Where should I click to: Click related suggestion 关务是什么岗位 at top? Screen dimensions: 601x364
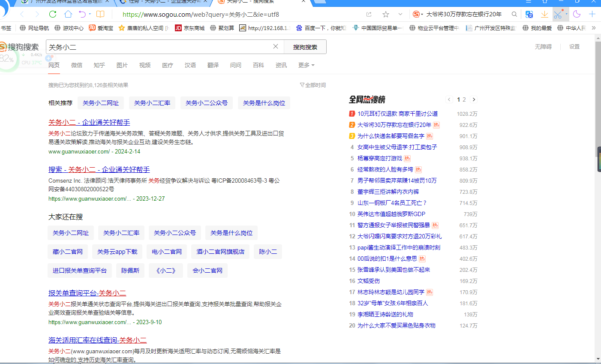click(x=264, y=103)
